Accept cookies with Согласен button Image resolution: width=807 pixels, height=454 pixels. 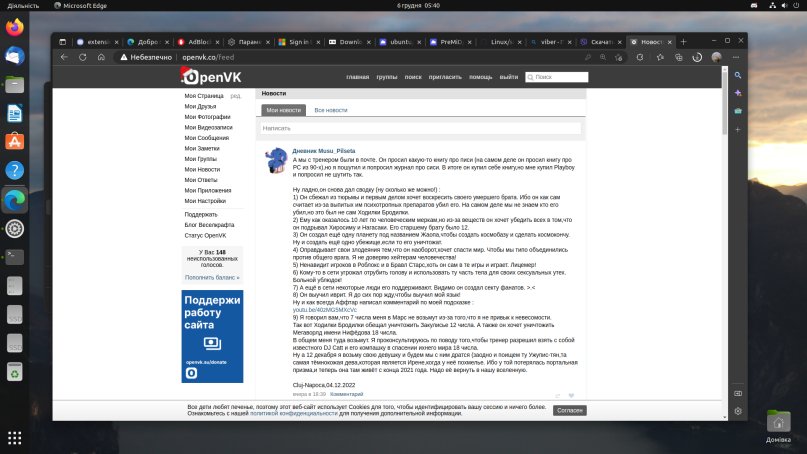tap(570, 410)
